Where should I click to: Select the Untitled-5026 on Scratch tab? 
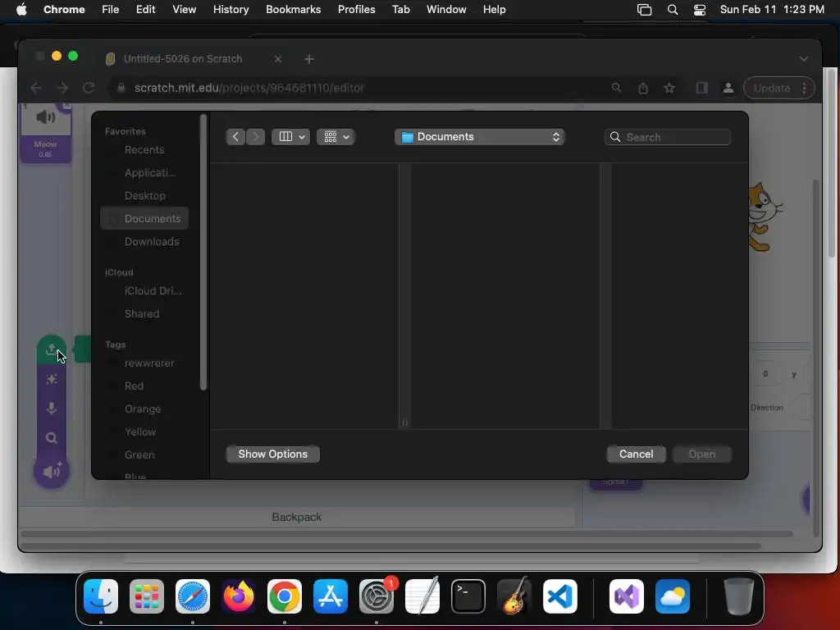click(183, 59)
